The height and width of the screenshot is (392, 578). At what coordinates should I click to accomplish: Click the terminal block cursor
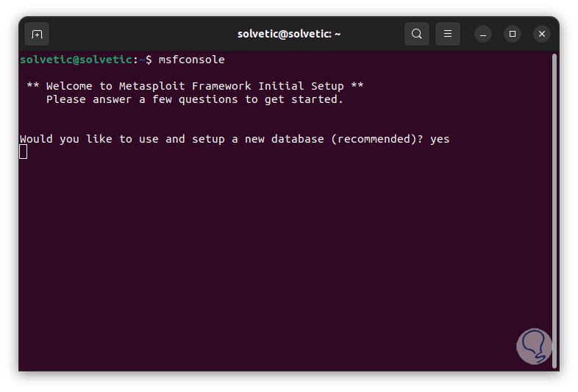24,152
